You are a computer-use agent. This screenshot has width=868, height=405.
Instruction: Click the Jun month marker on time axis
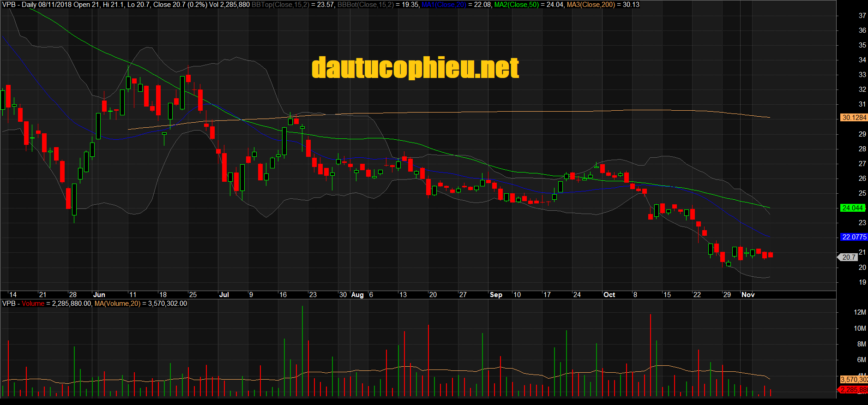[x=99, y=295]
